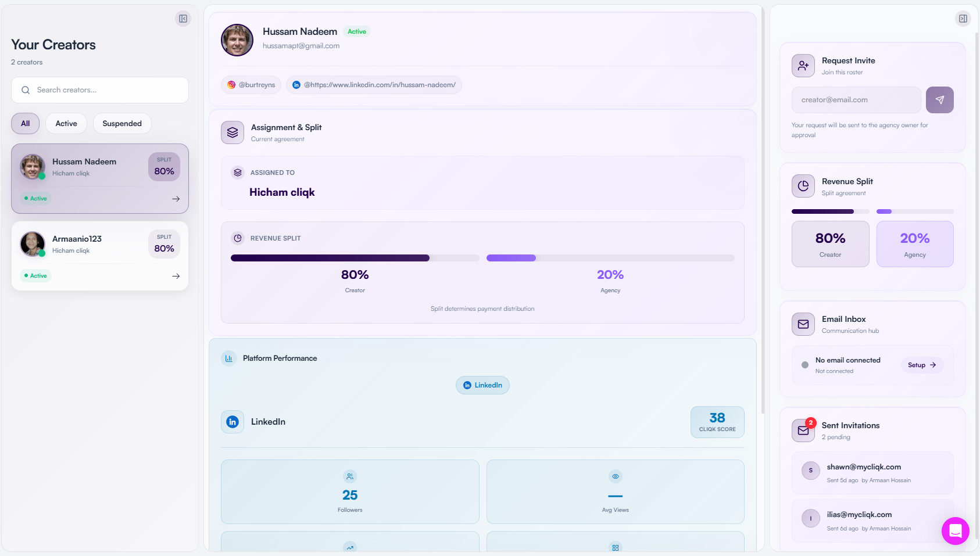Send the invitation with the paper-plane icon
Image resolution: width=980 pixels, height=556 pixels.
(x=939, y=99)
